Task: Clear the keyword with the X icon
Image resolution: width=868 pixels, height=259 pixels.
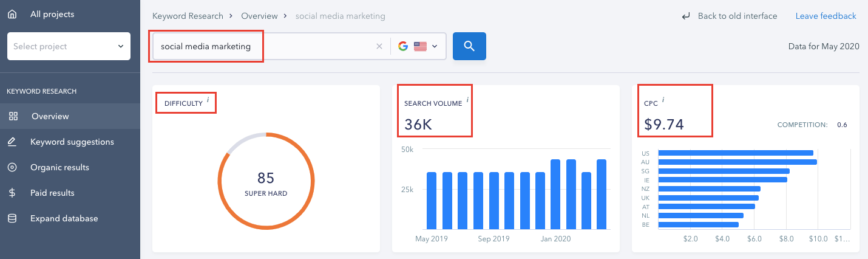Action: pyautogui.click(x=379, y=46)
